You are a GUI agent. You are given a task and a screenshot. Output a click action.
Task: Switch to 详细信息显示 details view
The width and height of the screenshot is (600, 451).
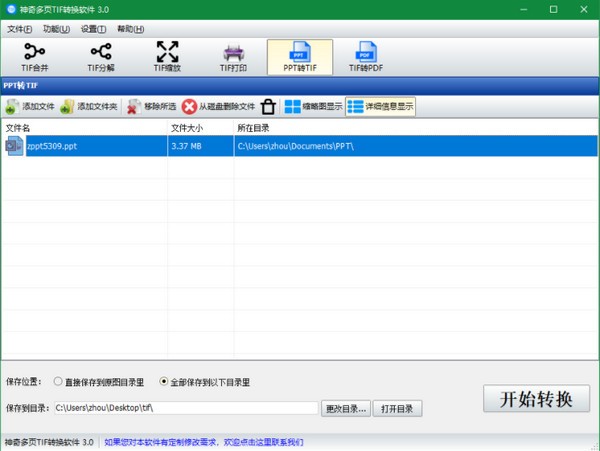(380, 107)
